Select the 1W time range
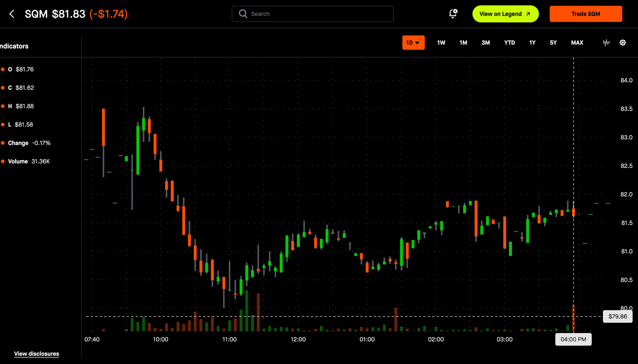This screenshot has width=638, height=364. [441, 43]
